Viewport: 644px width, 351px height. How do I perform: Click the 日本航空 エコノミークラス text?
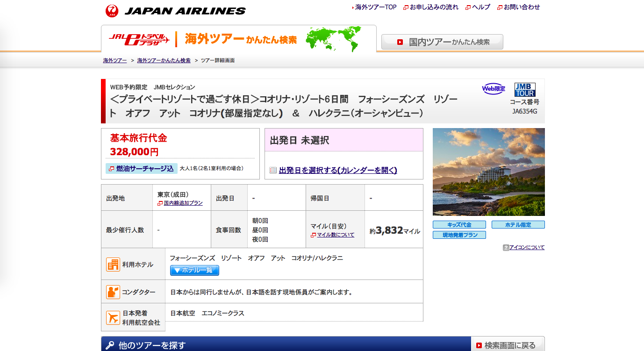pos(207,314)
